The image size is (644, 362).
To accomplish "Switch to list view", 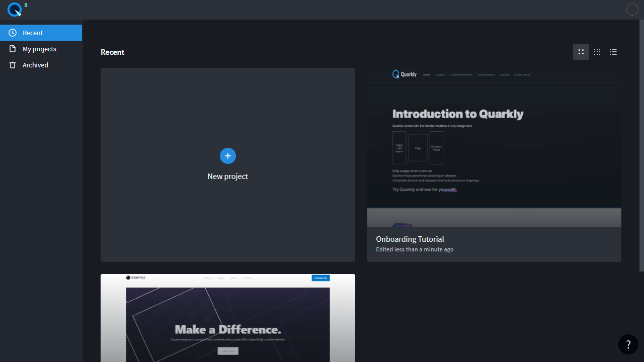I will [x=613, y=52].
